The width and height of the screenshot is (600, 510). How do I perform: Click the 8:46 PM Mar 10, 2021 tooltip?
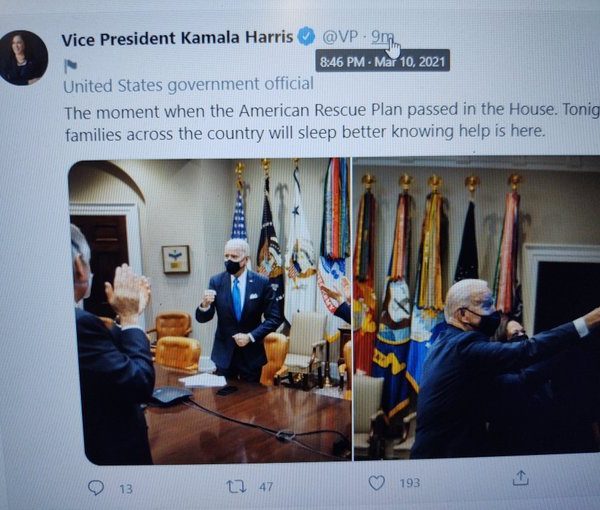tap(383, 61)
